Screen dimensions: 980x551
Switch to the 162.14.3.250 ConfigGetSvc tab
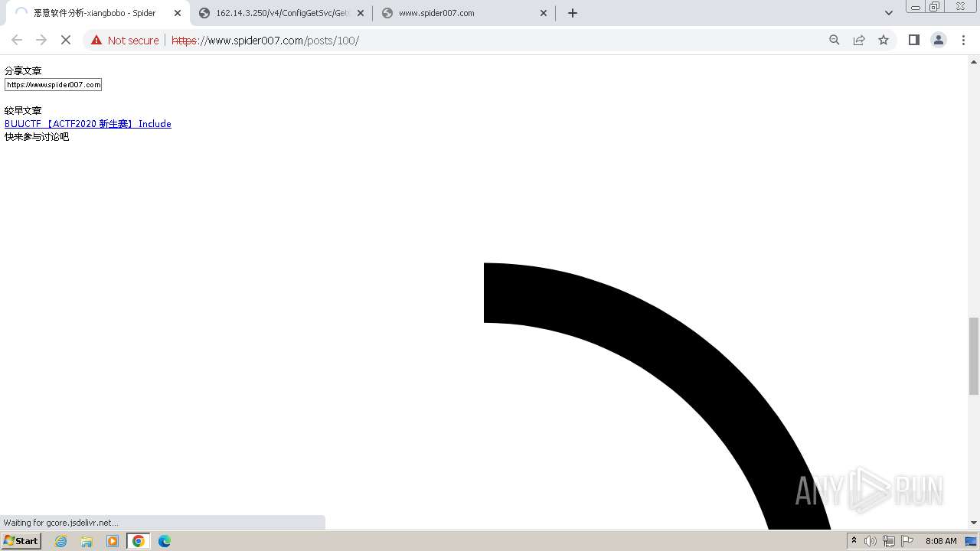[x=281, y=13]
